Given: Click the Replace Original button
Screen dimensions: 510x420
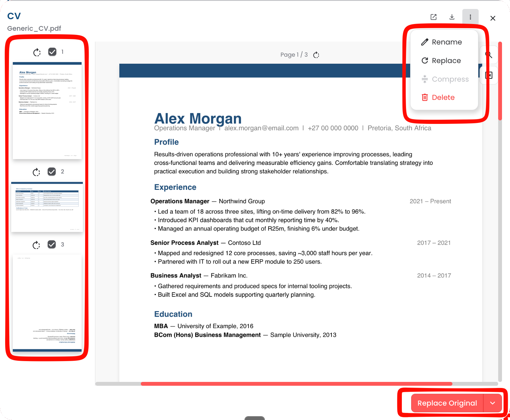Looking at the screenshot, I should coord(447,403).
